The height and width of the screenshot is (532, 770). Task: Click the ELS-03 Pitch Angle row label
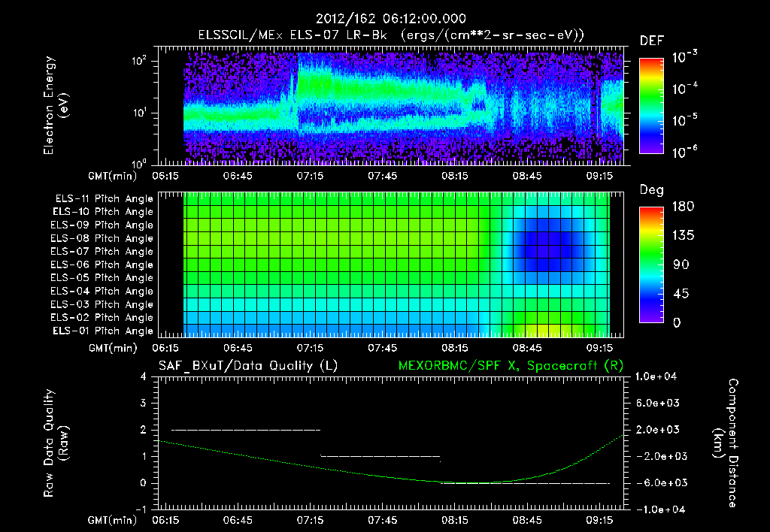pyautogui.click(x=102, y=304)
